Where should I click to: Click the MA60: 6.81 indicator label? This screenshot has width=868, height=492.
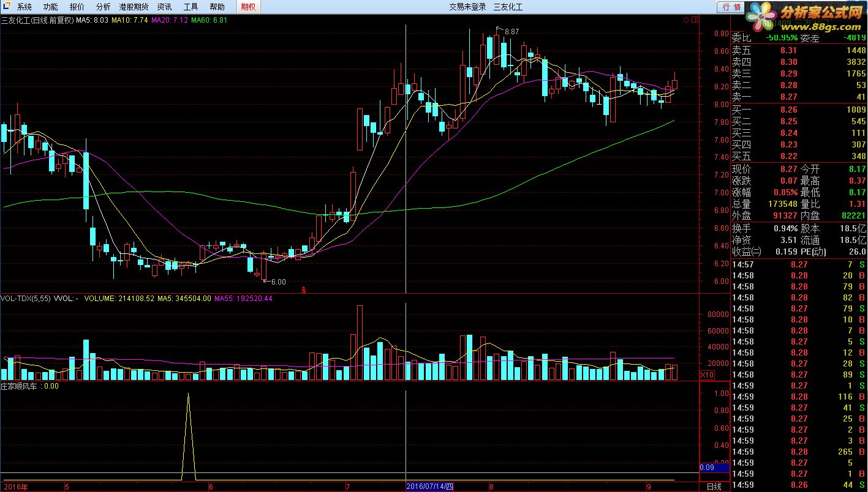pos(209,20)
